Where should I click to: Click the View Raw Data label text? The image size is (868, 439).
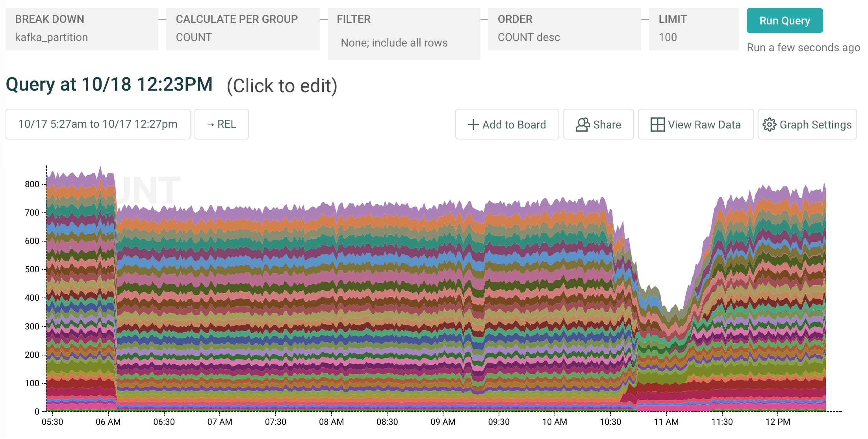(x=704, y=125)
